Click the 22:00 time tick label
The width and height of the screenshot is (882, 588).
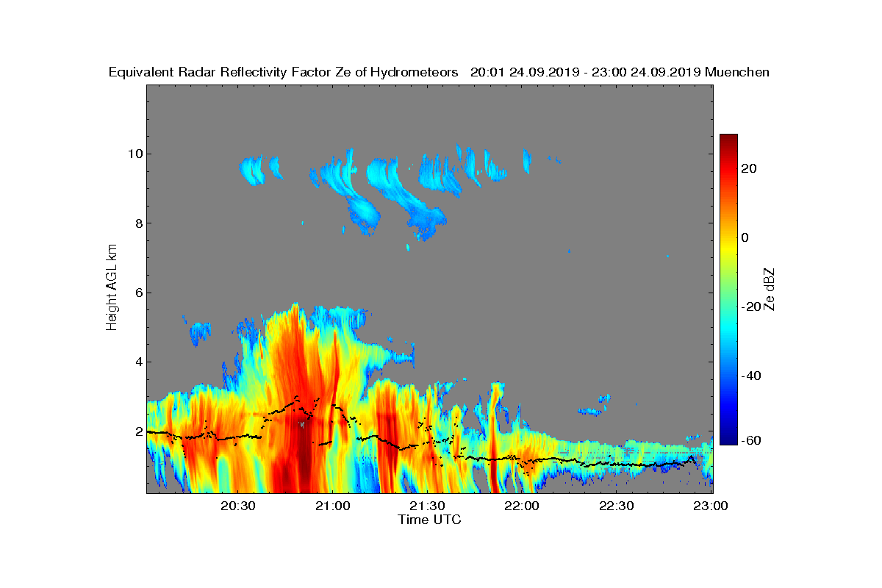(522, 506)
